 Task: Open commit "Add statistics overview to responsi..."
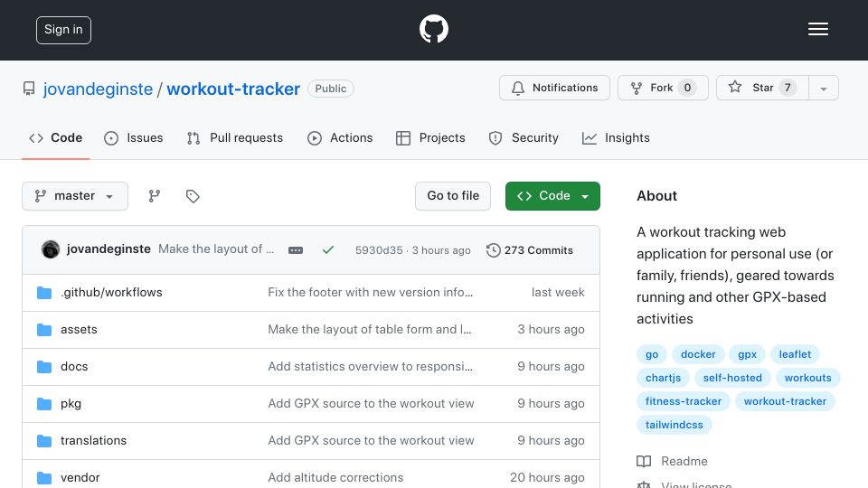point(371,366)
